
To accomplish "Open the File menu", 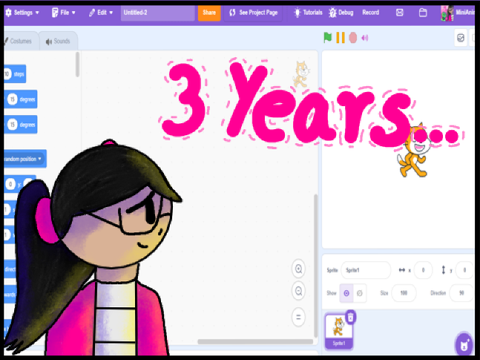I will tap(63, 13).
